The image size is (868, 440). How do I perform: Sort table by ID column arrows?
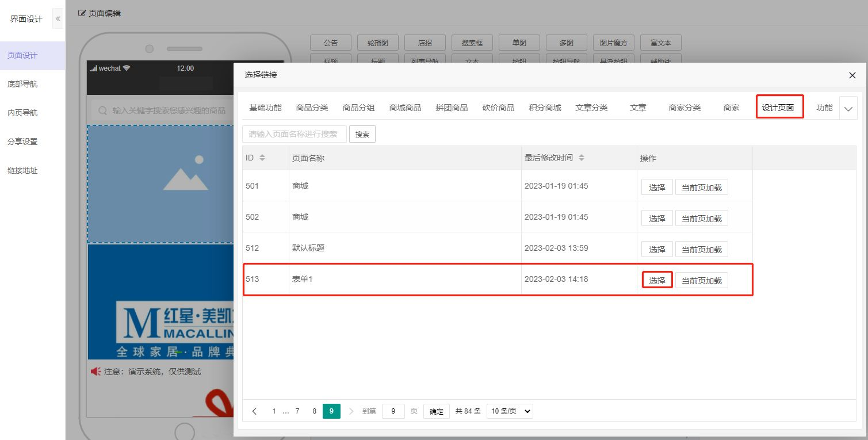coord(262,158)
